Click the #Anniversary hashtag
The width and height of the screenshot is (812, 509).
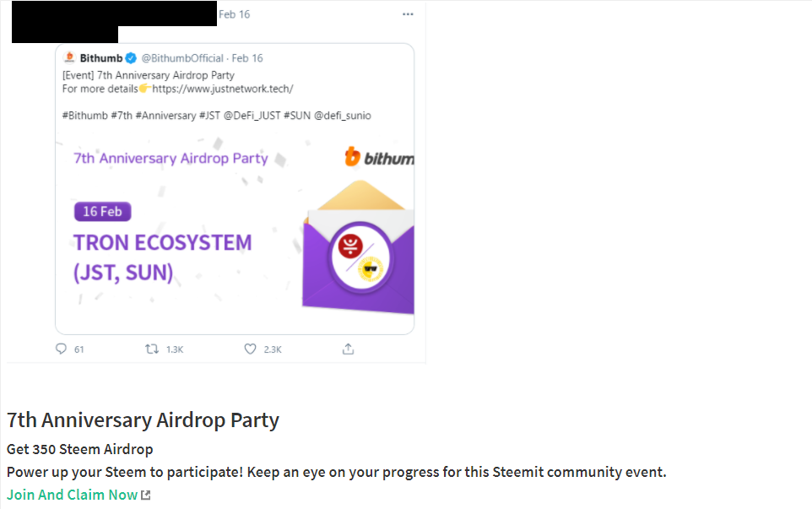165,116
